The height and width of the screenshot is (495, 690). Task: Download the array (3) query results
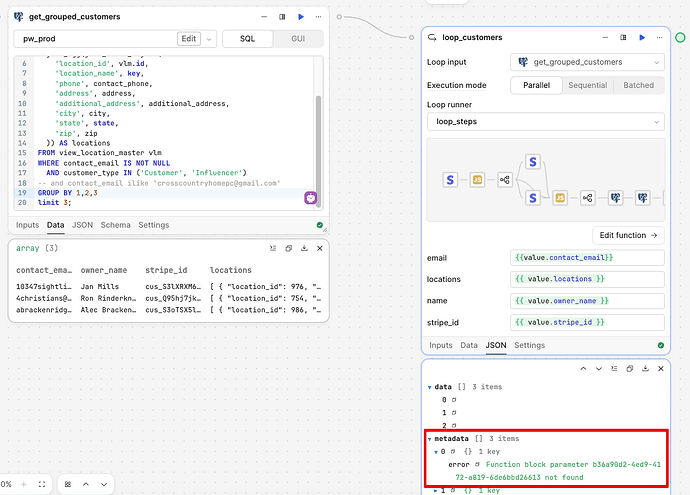pyautogui.click(x=304, y=248)
